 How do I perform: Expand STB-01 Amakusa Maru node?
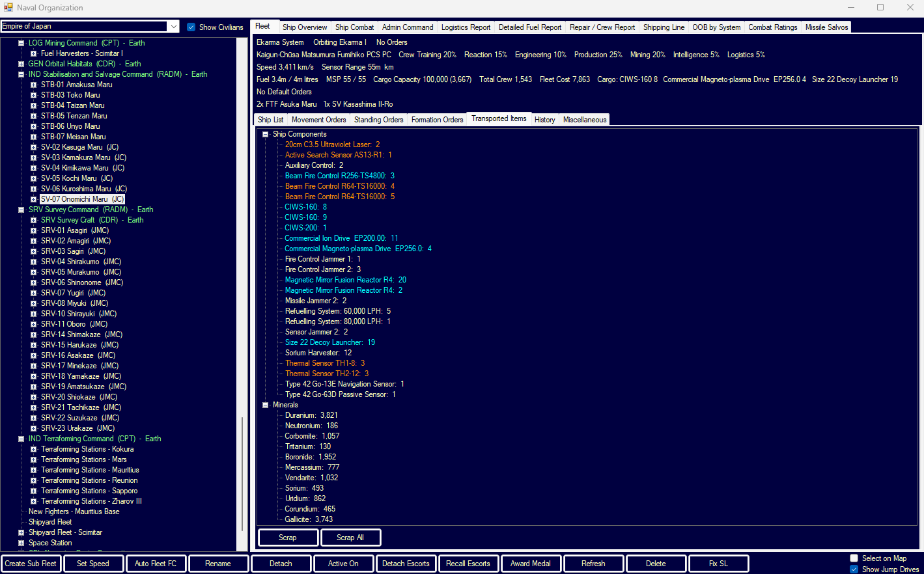(33, 85)
